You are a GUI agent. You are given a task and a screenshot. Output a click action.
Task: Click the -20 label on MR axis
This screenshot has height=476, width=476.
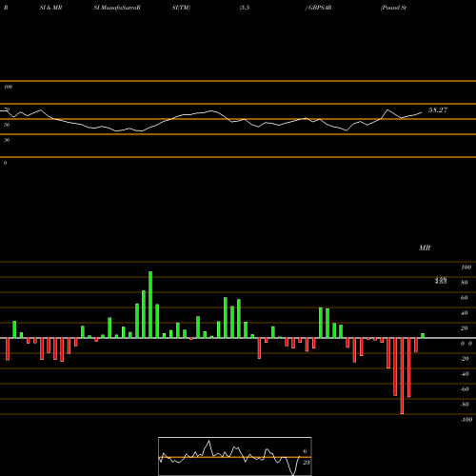point(465,359)
